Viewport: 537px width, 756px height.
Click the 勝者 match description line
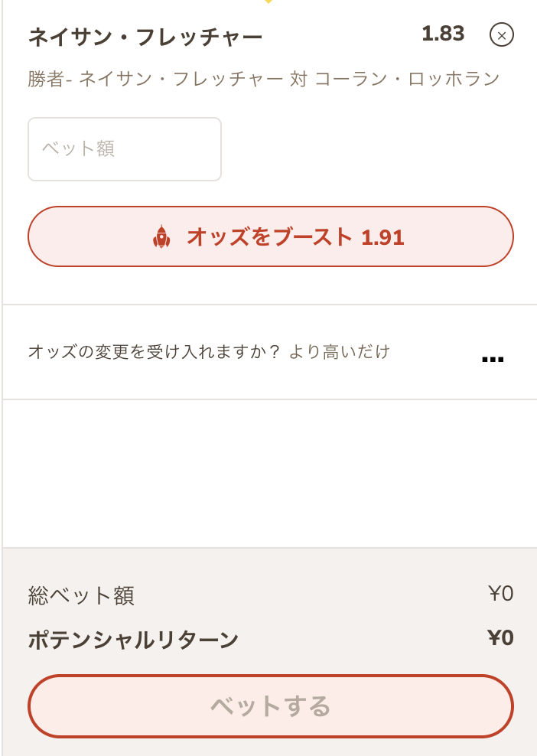264,79
